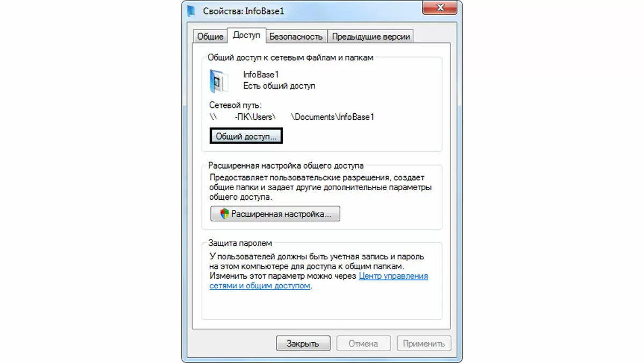644x363 pixels.
Task: Click the Отмена button
Action: click(363, 343)
